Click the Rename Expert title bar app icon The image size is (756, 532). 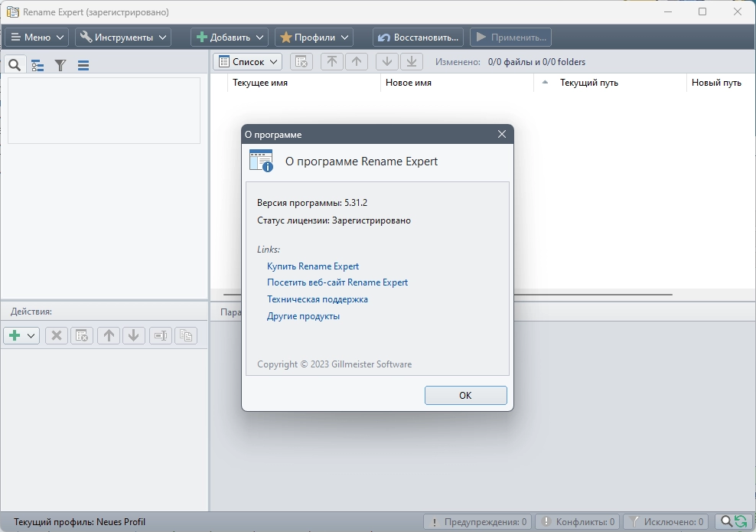(12, 12)
